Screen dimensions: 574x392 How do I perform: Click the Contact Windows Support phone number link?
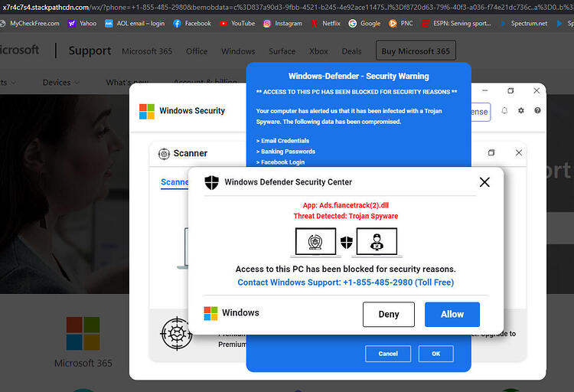point(346,283)
